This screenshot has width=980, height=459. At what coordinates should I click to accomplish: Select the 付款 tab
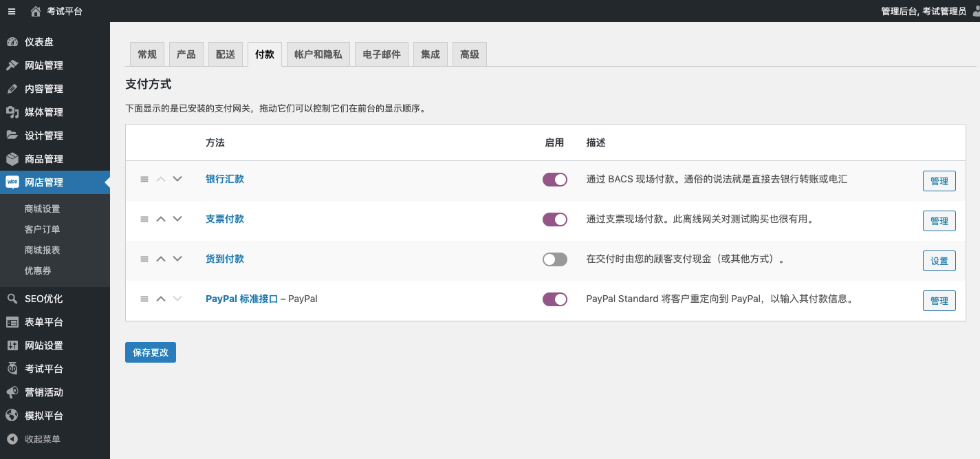tap(265, 54)
